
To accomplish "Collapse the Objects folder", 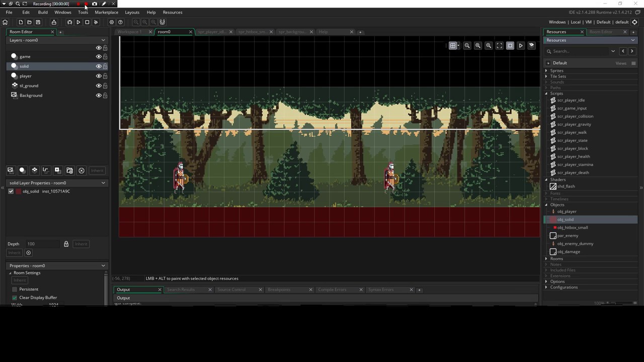I will 546,205.
